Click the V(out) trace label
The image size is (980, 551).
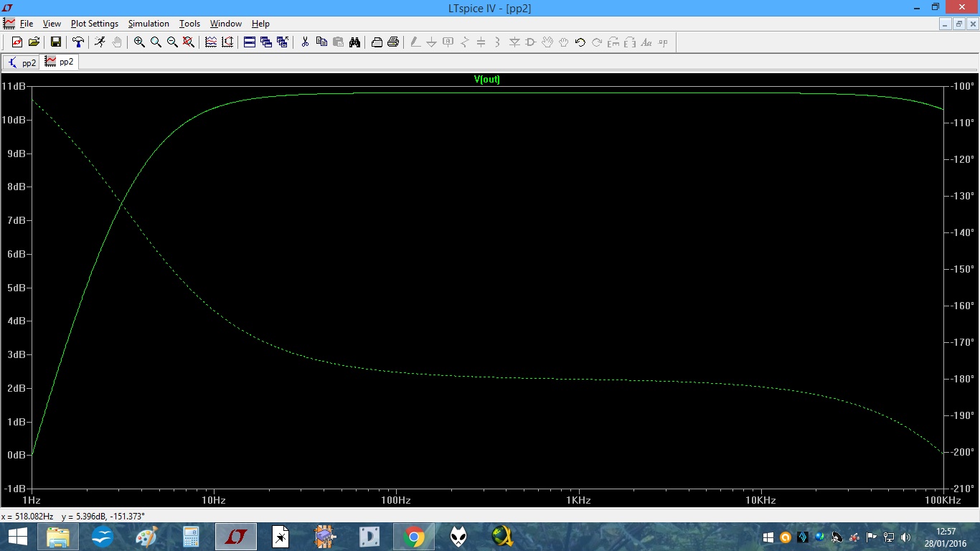487,80
